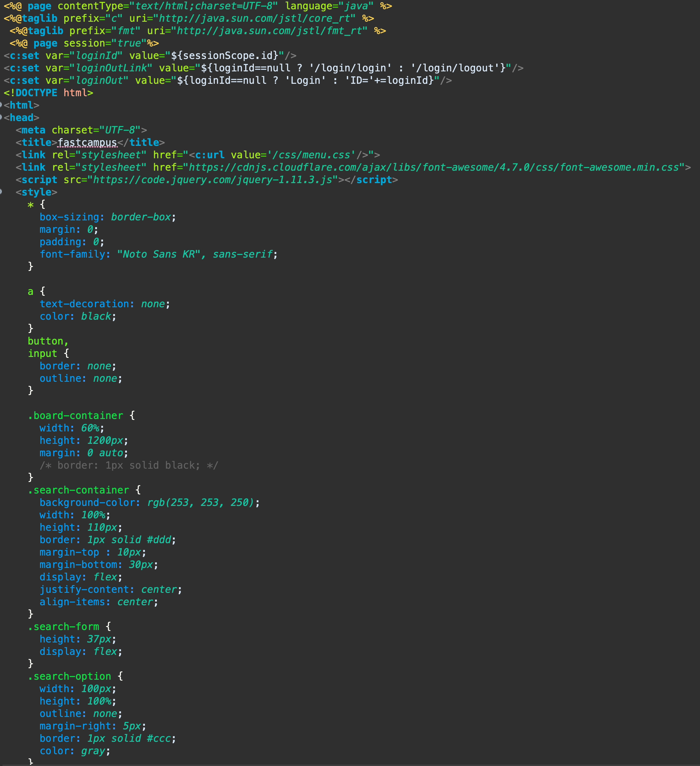Screen dimensions: 700x766
Task: Click the .search-container selector line
Action: [78, 490]
